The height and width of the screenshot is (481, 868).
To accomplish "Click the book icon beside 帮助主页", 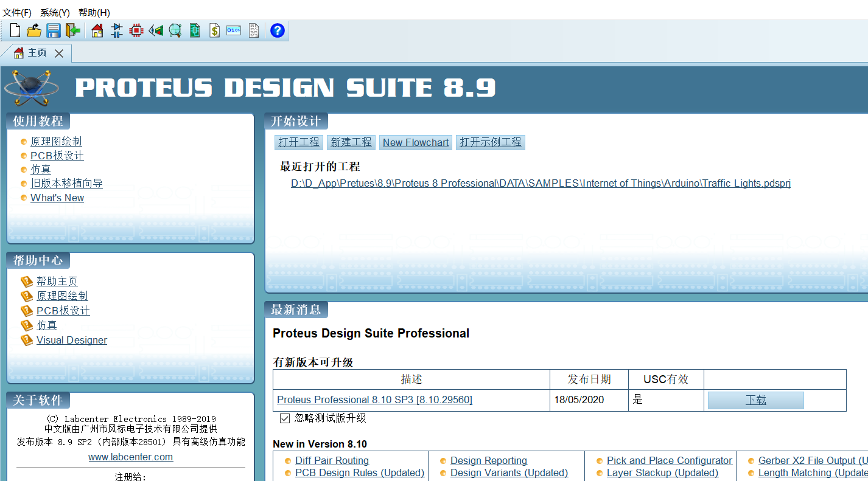I will [26, 282].
